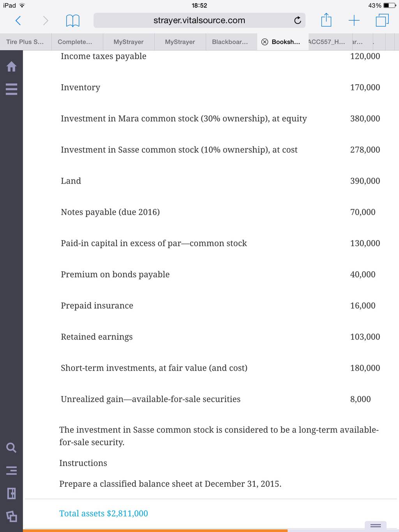Click the strayer.vitalsource.com address field
The image size is (399, 532).
click(x=199, y=20)
